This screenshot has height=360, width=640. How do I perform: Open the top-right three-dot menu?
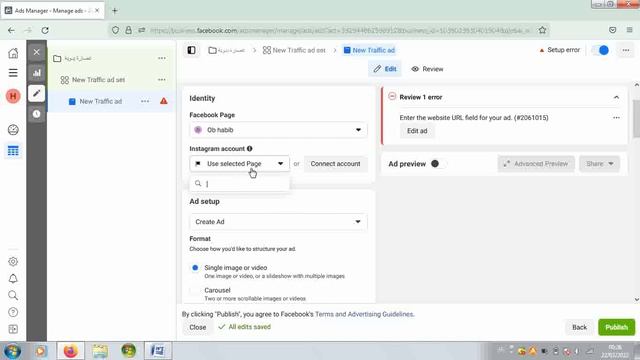pyautogui.click(x=626, y=50)
